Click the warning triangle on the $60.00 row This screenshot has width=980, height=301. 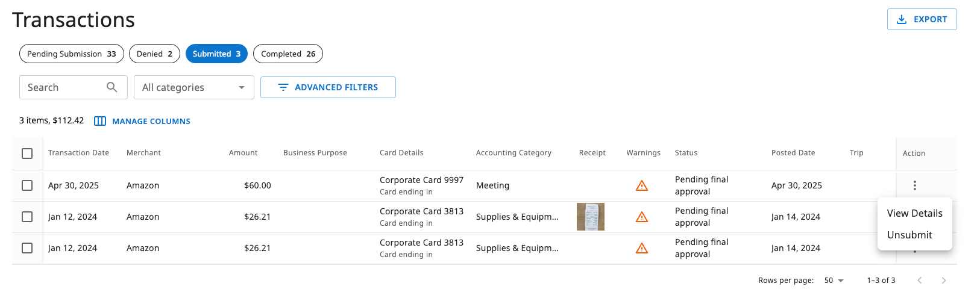tap(642, 186)
